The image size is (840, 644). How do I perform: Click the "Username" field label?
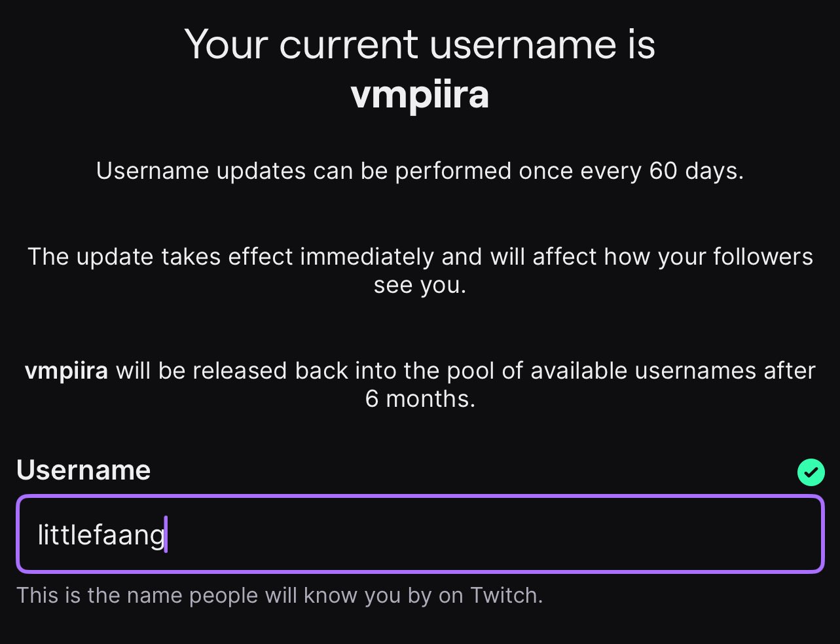[x=83, y=470]
